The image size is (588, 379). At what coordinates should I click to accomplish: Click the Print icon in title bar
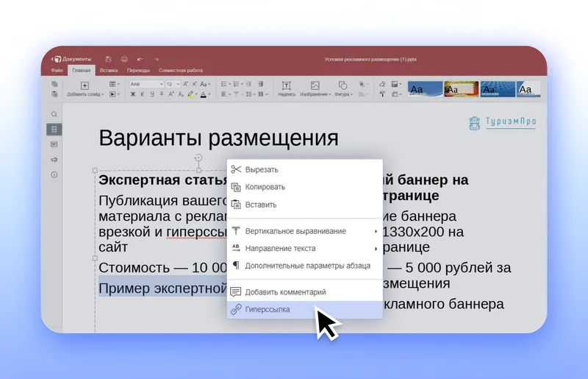124,59
